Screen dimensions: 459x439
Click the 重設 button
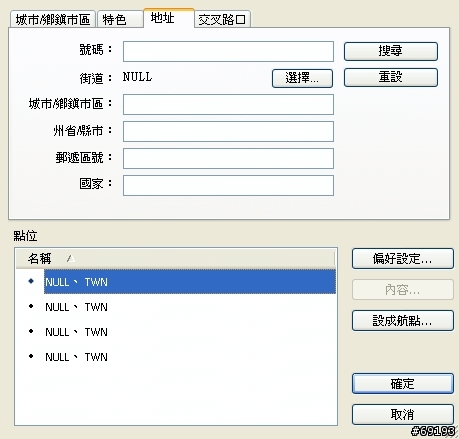(x=391, y=77)
